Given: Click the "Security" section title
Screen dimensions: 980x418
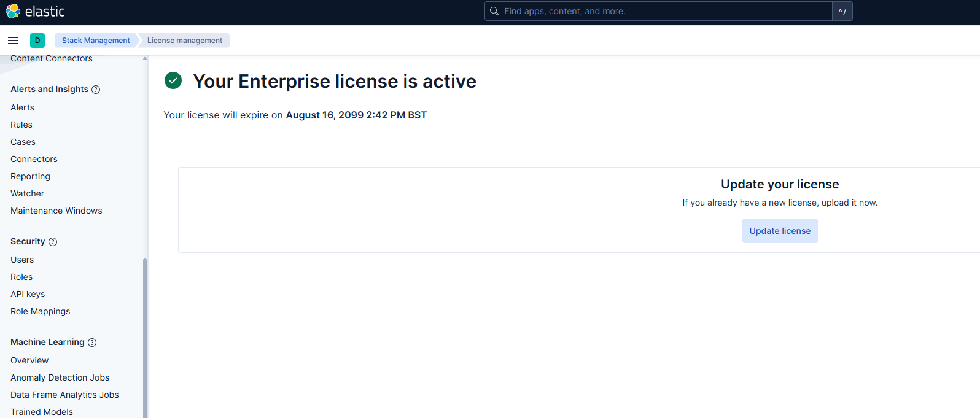Looking at the screenshot, I should (x=28, y=241).
